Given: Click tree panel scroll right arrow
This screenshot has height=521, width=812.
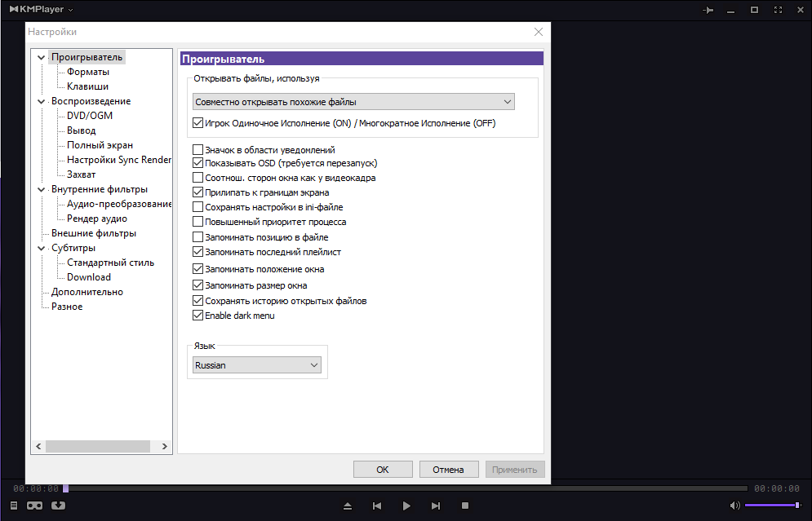Looking at the screenshot, I should point(165,446).
